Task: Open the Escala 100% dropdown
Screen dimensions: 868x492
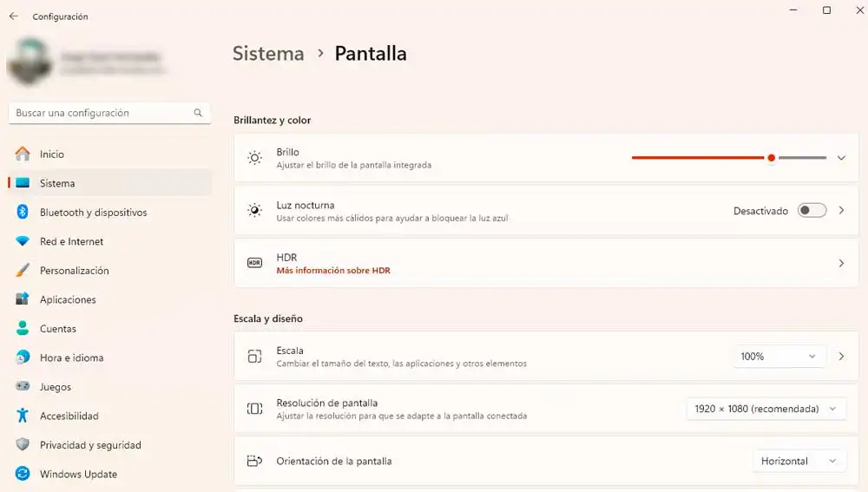Action: coord(779,357)
